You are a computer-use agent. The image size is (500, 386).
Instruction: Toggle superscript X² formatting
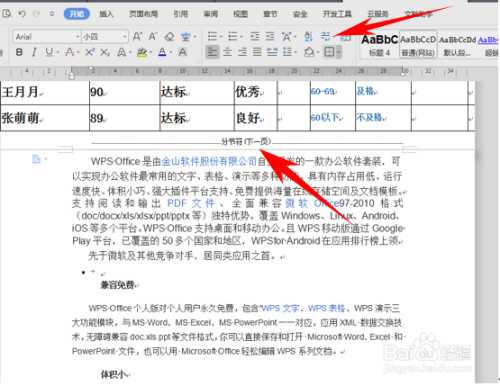90,52
